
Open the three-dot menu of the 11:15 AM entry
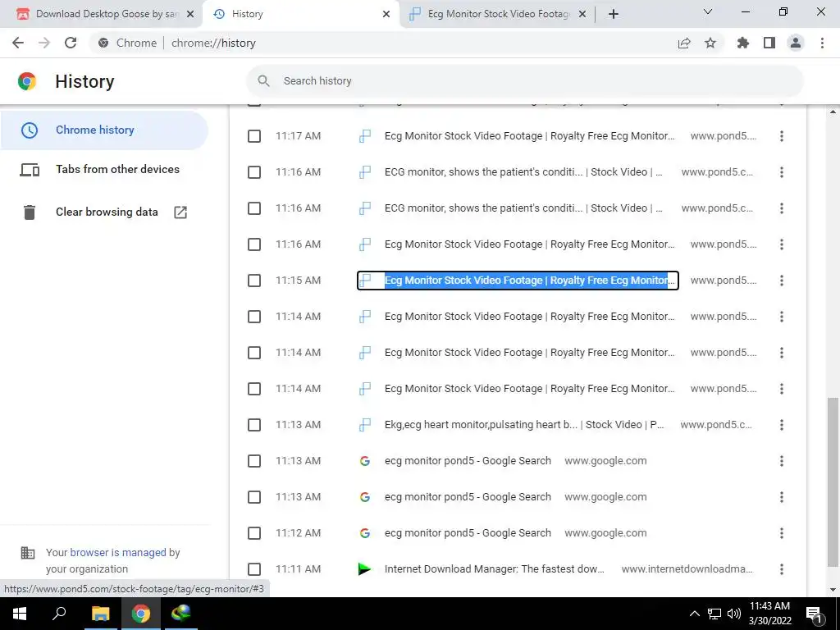(x=782, y=281)
